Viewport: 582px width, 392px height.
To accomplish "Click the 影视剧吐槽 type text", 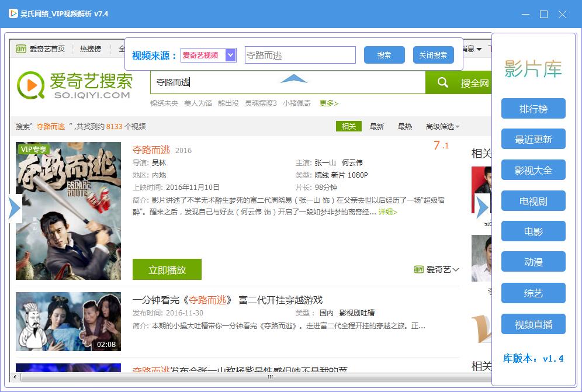I will (356, 313).
